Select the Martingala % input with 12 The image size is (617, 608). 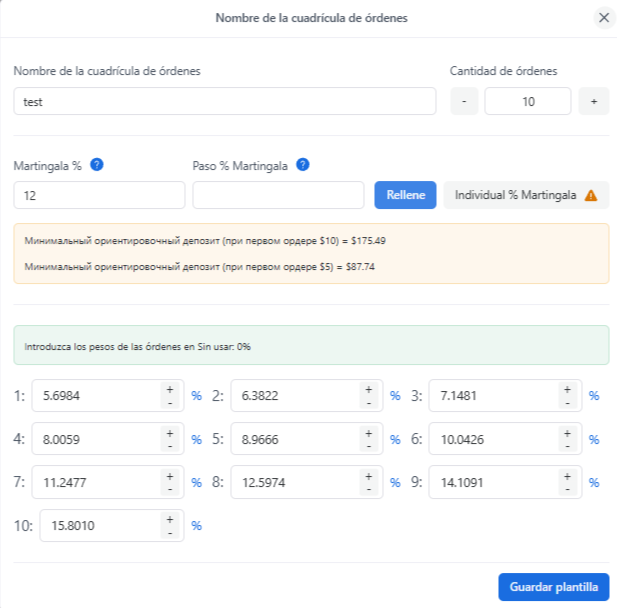click(x=99, y=195)
